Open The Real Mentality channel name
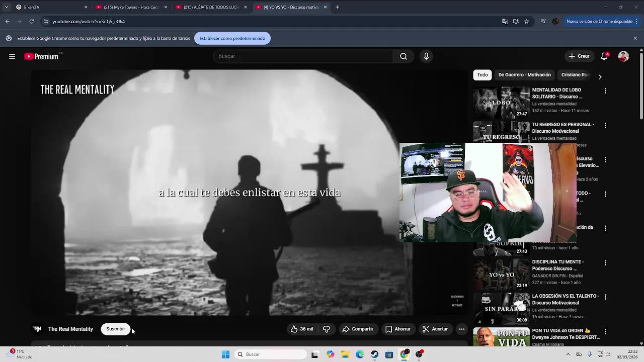 [x=70, y=329]
